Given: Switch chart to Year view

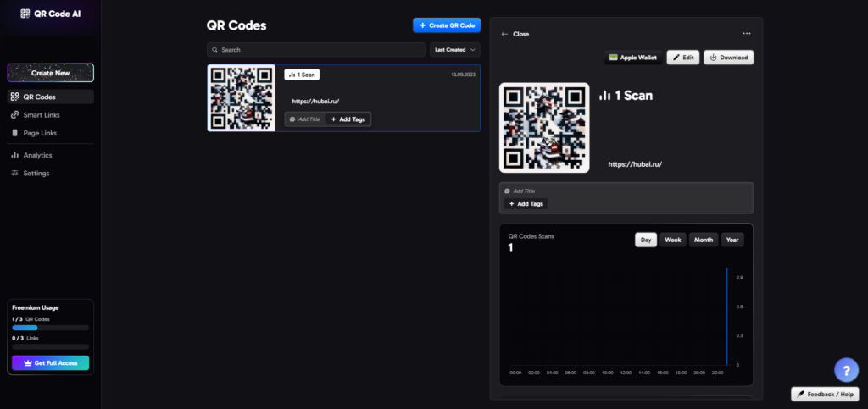Looking at the screenshot, I should pos(732,240).
